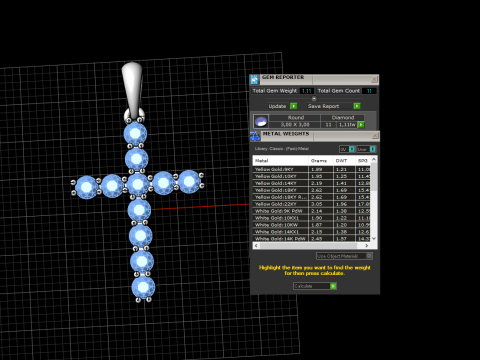Screen dimensions: 480x360
Task: Sort by the Grams column header
Action: [321, 161]
